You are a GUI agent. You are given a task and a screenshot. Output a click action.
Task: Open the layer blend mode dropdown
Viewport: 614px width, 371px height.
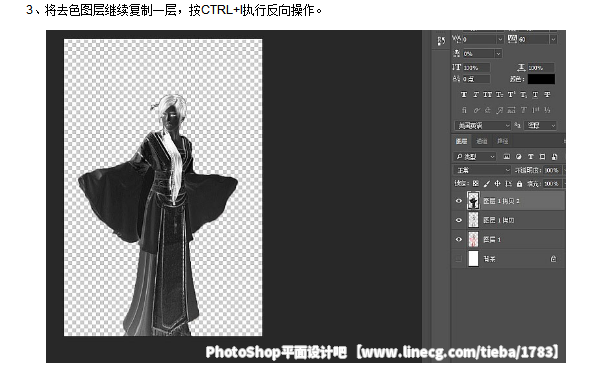pyautogui.click(x=482, y=170)
